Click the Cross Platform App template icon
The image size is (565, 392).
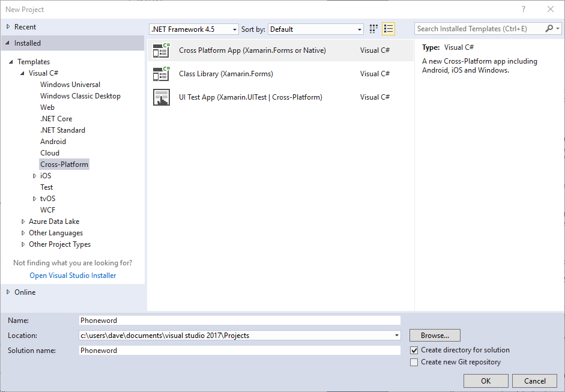point(161,50)
